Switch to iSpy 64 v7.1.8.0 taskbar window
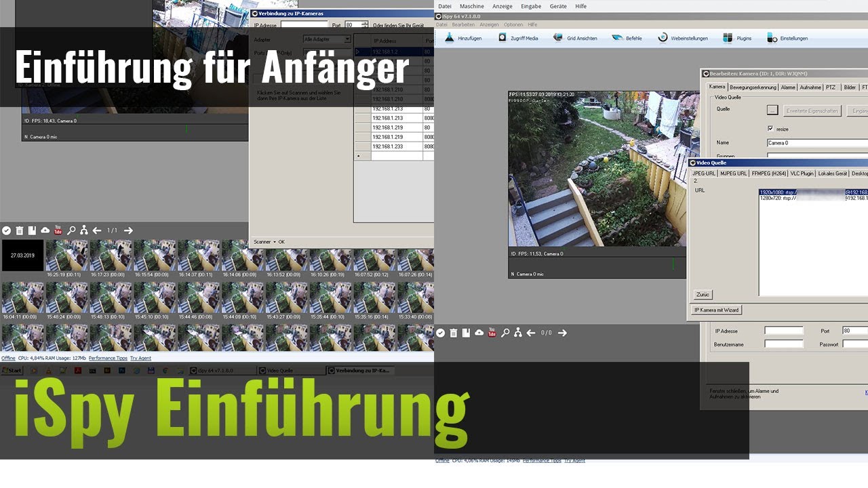The image size is (868, 488). [x=222, y=371]
